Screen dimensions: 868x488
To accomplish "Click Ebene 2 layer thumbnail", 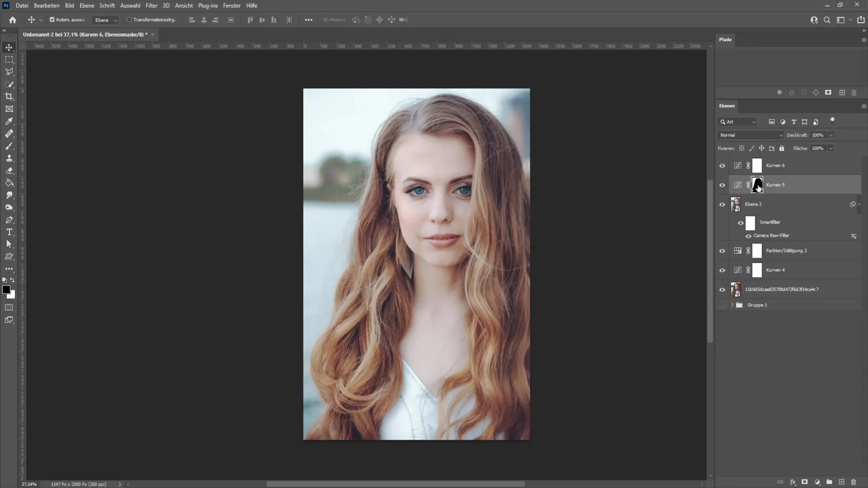I will click(x=735, y=204).
